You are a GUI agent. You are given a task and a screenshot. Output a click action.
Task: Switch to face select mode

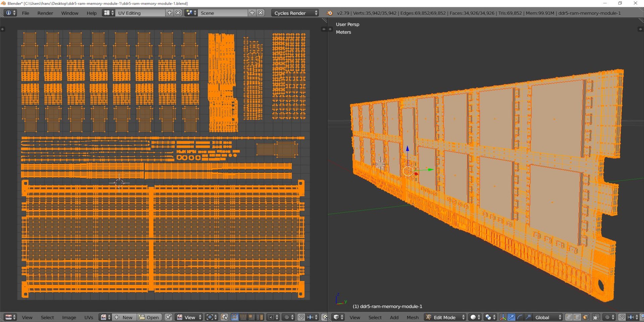pos(586,317)
